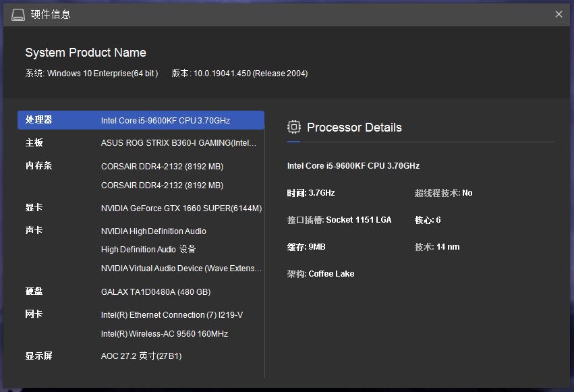Click the 版本 10.0.19041.450 version text
The image size is (574, 392).
(239, 73)
